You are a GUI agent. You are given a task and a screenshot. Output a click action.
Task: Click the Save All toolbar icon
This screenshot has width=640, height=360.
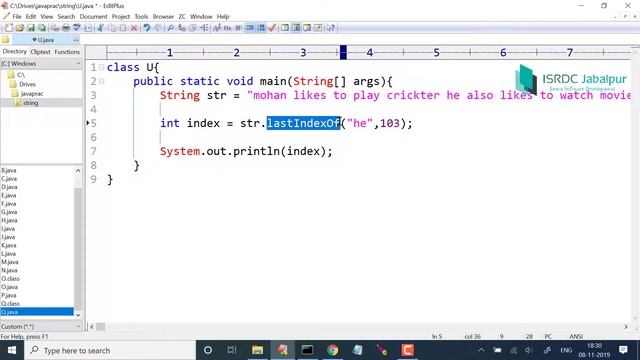[x=42, y=28]
